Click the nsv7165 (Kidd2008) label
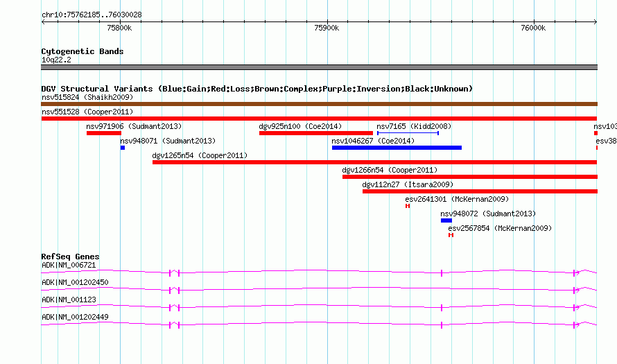This screenshot has height=364, width=617. tap(414, 126)
